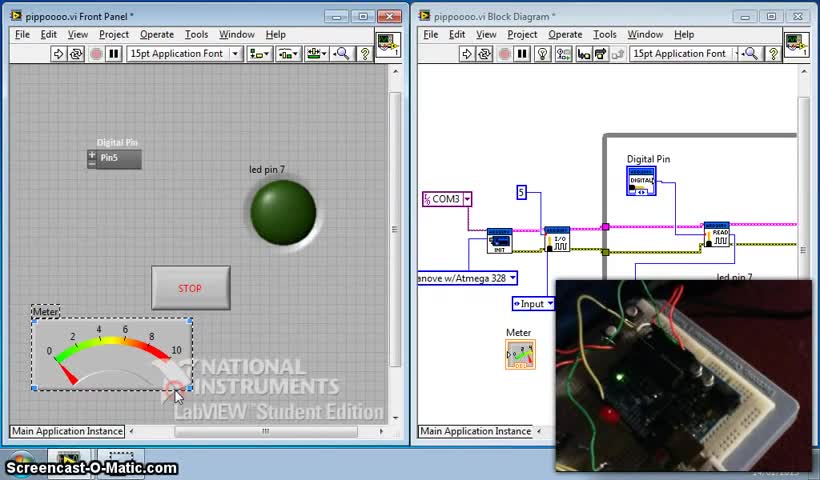Open Help menu in Block Diagram
Image resolution: width=820 pixels, height=480 pixels.
tap(684, 35)
